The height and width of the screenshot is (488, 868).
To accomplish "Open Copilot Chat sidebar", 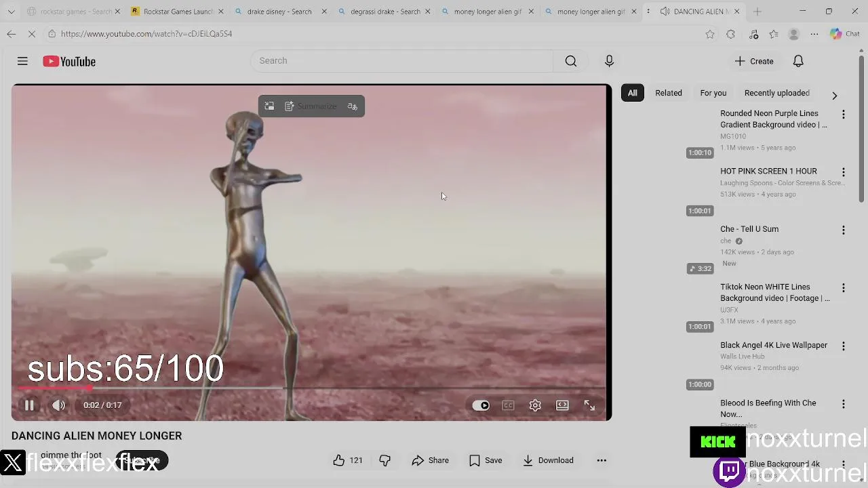I will 845,34.
